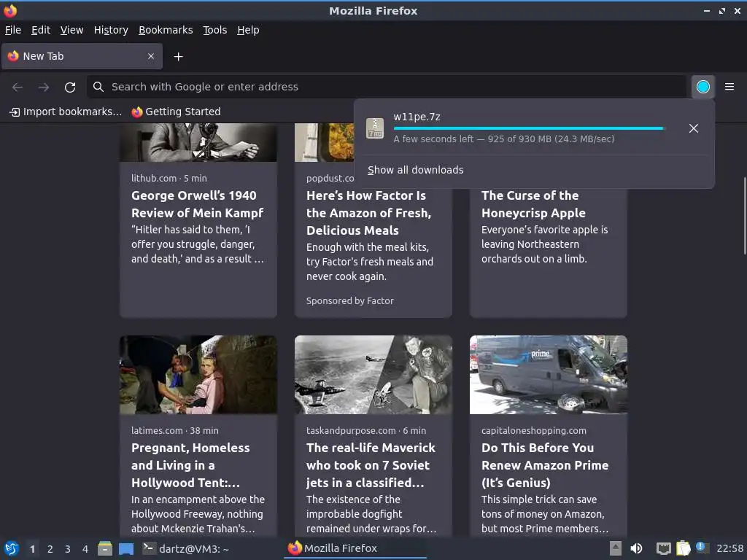This screenshot has height=560, width=747.
Task: Open the Tools menu
Action: [x=215, y=30]
